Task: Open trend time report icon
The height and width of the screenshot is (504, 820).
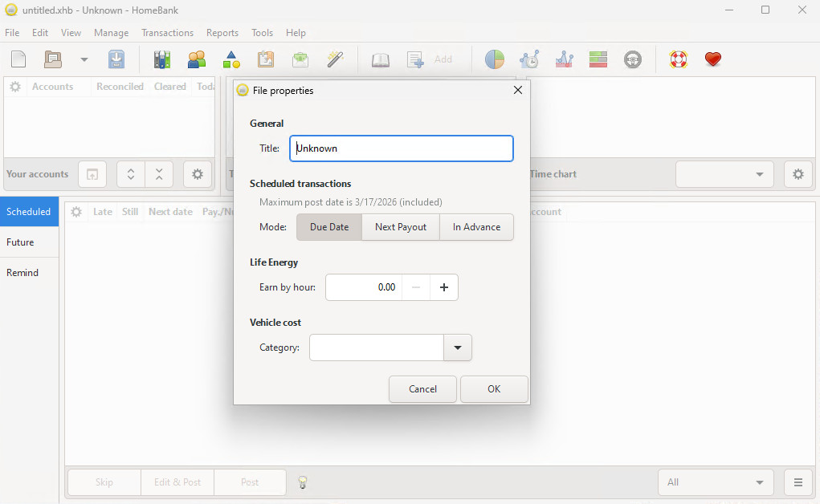Action: click(x=529, y=59)
